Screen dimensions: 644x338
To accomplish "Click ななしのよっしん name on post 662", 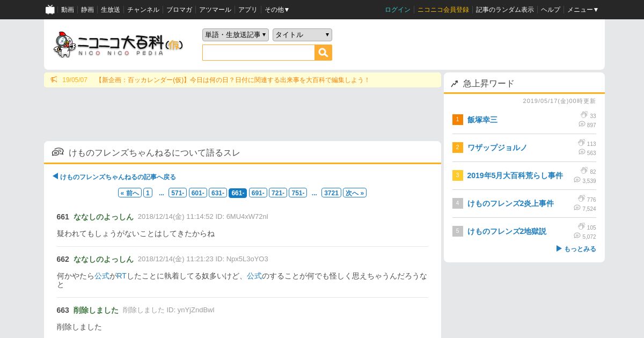I will pos(104,259).
